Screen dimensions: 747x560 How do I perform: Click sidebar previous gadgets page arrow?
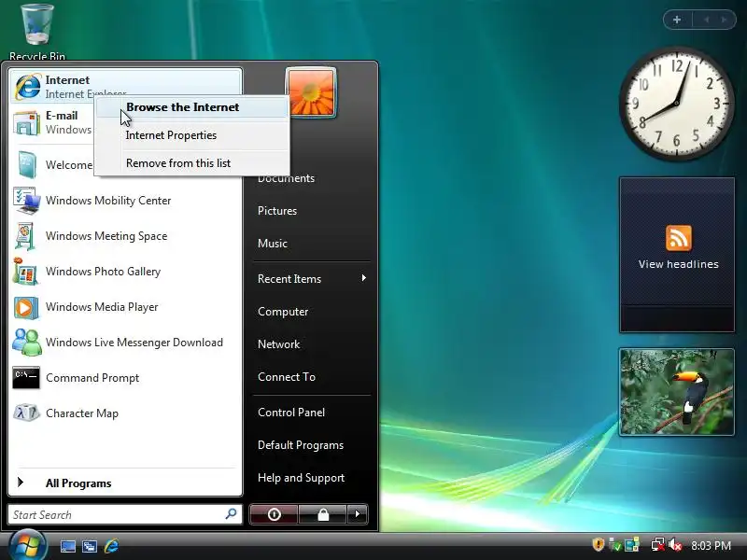707,20
